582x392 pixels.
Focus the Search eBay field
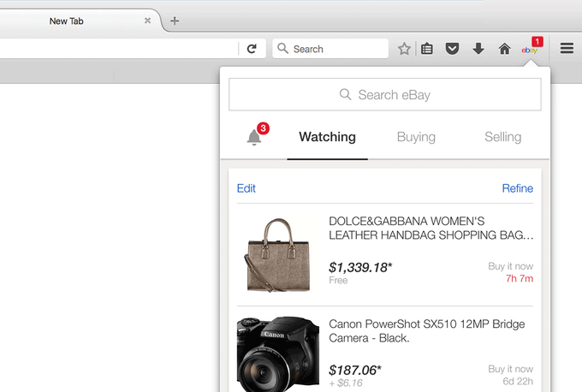pyautogui.click(x=385, y=95)
